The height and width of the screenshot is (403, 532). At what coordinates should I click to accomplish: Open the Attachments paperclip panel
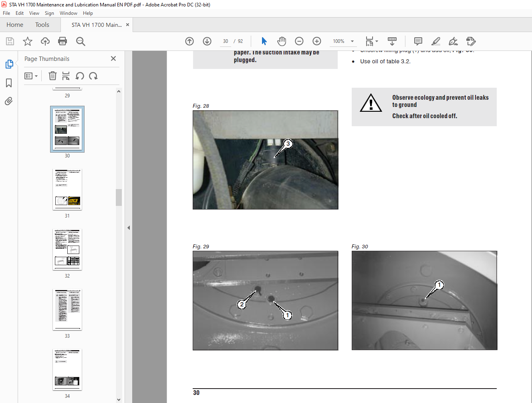[9, 101]
